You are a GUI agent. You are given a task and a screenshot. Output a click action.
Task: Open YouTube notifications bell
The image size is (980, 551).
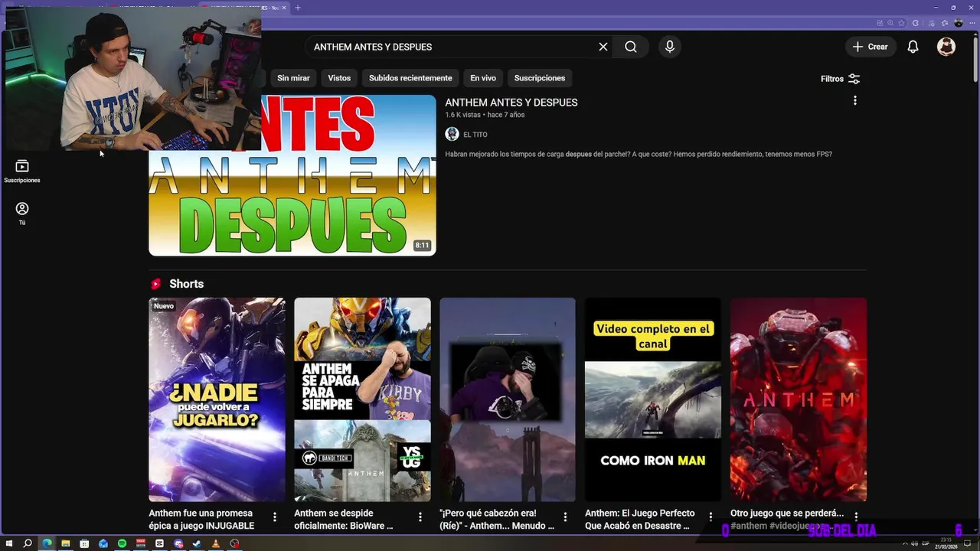pos(913,47)
